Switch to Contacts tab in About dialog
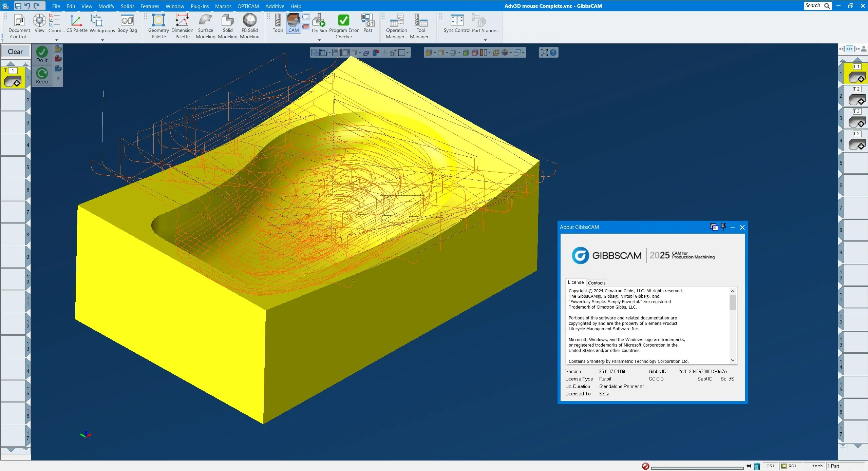Screen dimensions: 868x471 597,283
